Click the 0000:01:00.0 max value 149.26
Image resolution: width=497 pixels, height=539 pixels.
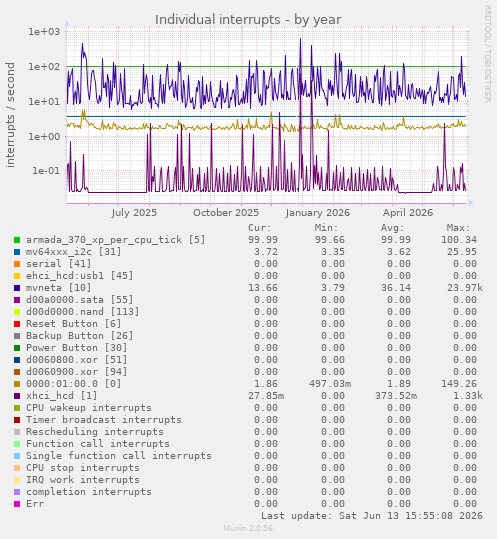pyautogui.click(x=459, y=384)
